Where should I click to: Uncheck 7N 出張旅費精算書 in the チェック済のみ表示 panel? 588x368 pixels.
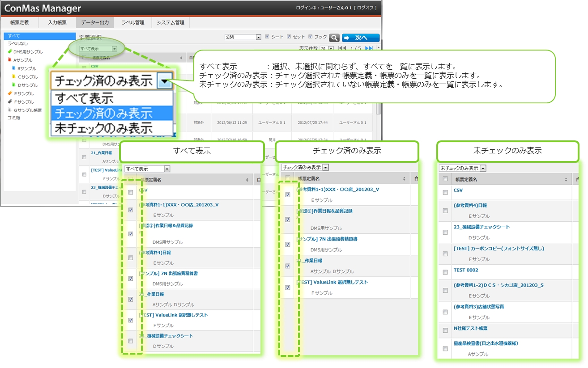tap(288, 245)
